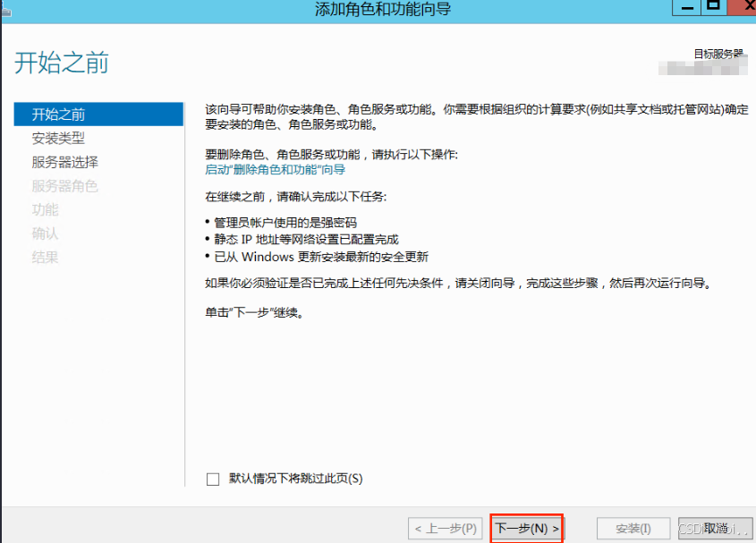Go to 安装类型 step in sidebar
This screenshot has width=756, height=543.
[x=58, y=139]
